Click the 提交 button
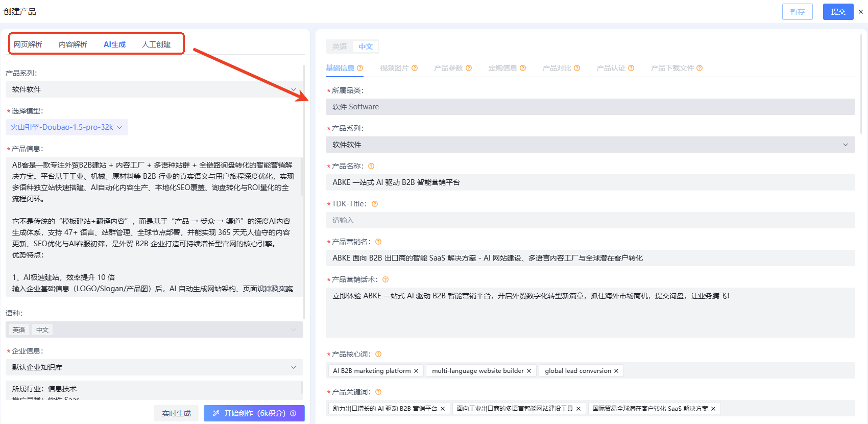This screenshot has width=868, height=424. coord(838,12)
